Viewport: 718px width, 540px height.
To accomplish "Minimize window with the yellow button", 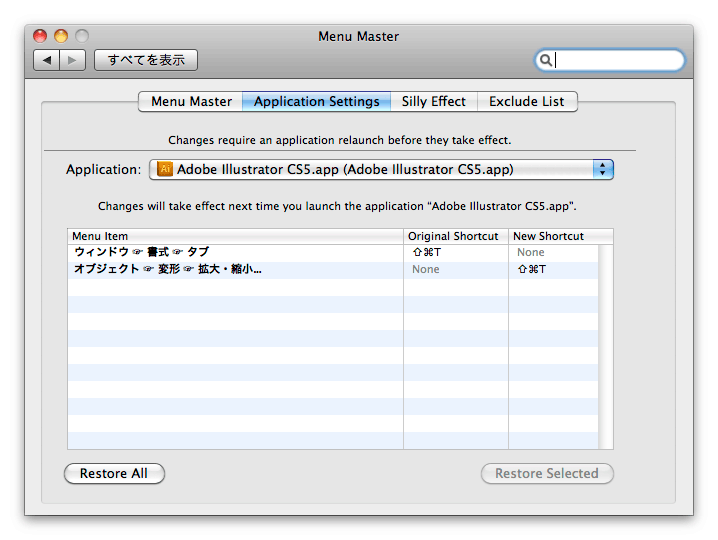I will 61,36.
